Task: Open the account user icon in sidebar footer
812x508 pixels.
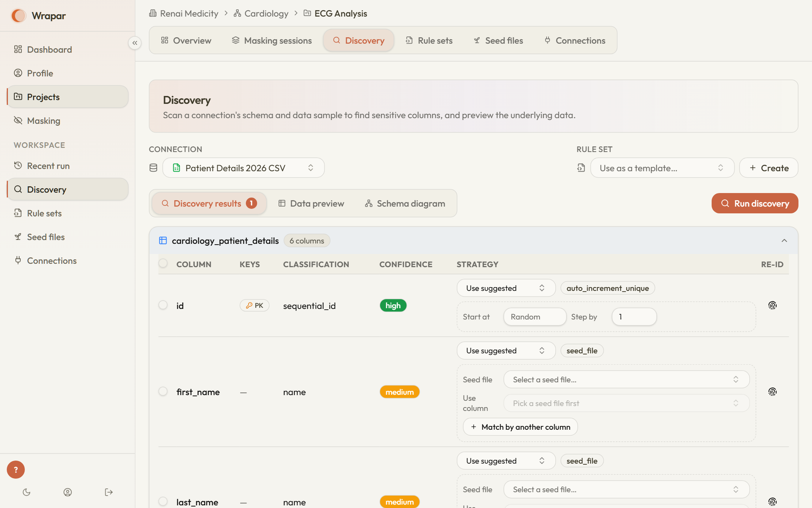Action: 68,492
